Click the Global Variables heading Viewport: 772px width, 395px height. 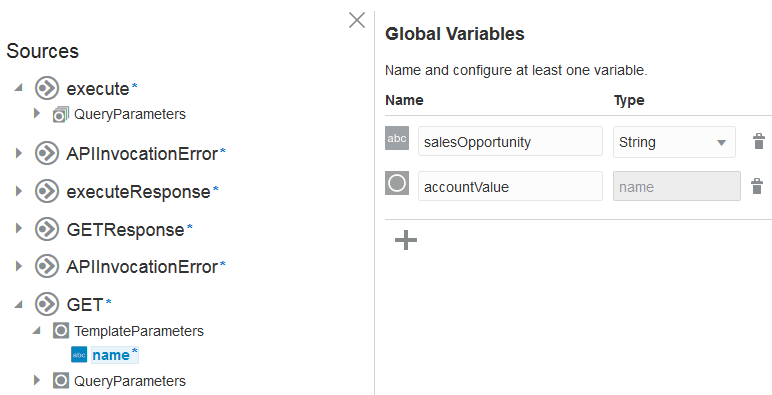click(455, 34)
